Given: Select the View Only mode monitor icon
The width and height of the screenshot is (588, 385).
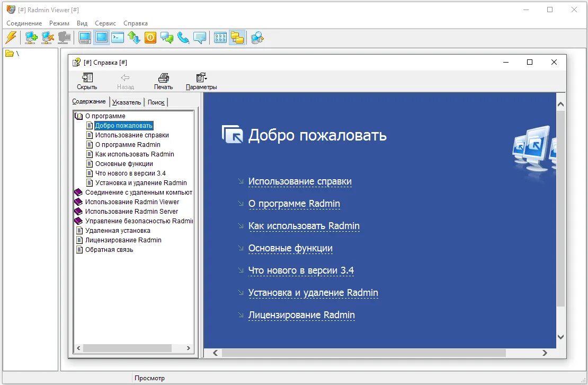Looking at the screenshot, I should point(101,38).
